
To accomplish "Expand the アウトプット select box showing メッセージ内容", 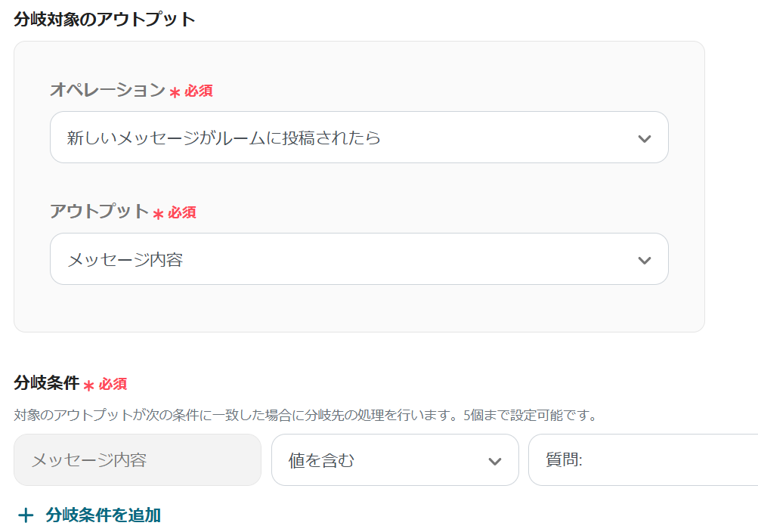I will click(x=340, y=259).
